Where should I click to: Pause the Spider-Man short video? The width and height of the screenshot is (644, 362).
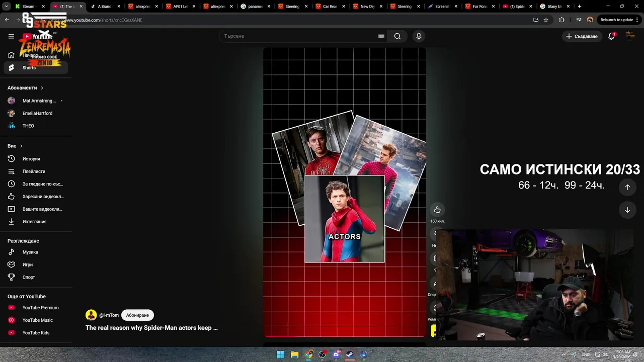point(345,192)
